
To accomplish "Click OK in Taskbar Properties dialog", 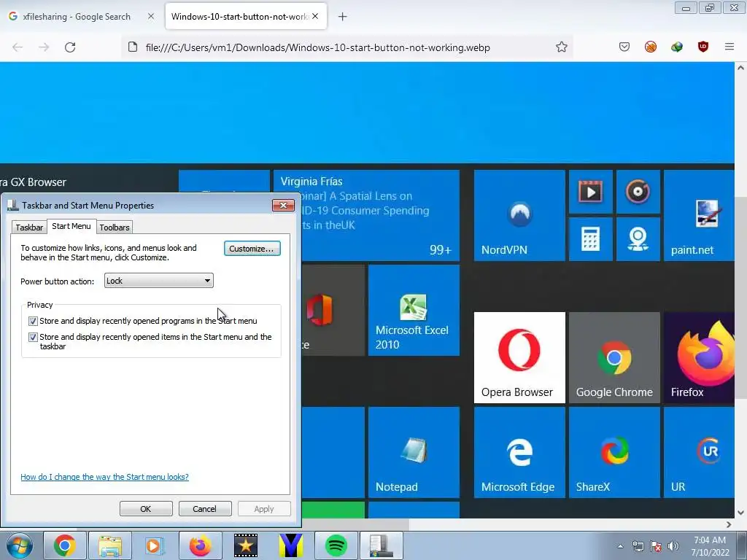I will (x=146, y=508).
